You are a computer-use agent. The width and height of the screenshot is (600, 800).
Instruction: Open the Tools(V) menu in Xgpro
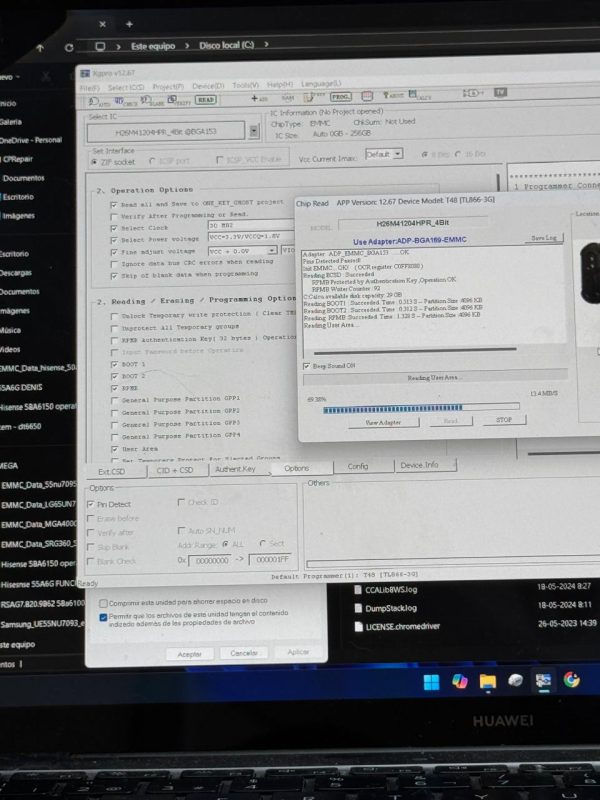pyautogui.click(x=245, y=85)
